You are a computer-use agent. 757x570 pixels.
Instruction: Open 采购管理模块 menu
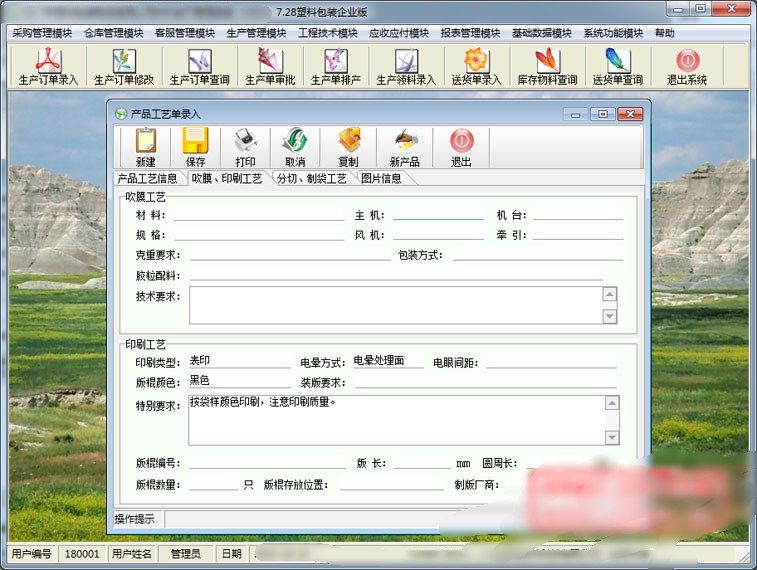tap(42, 33)
